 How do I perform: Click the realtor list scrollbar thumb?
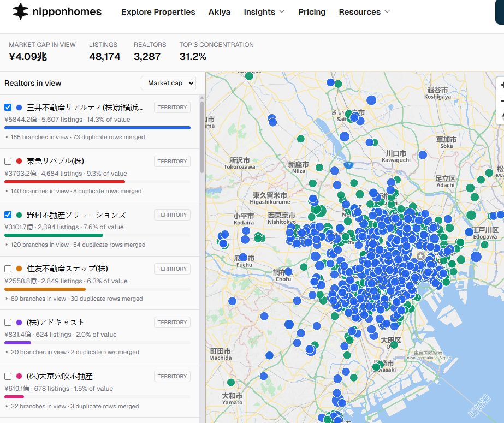pos(202,137)
